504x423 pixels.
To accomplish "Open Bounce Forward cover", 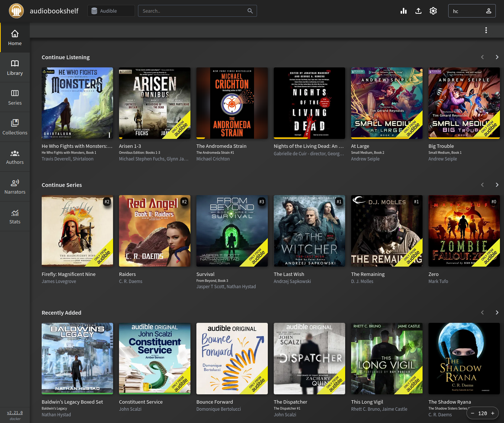I will 232,359.
